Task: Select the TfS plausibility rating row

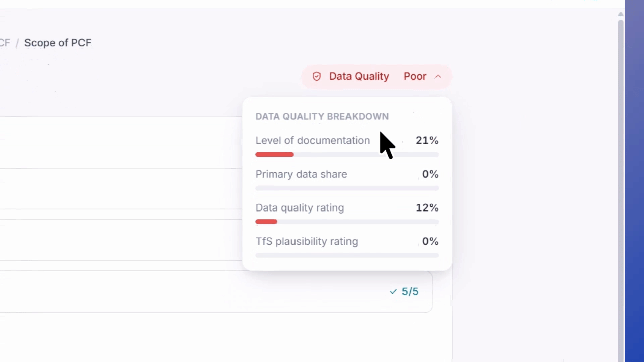Action: pos(347,246)
